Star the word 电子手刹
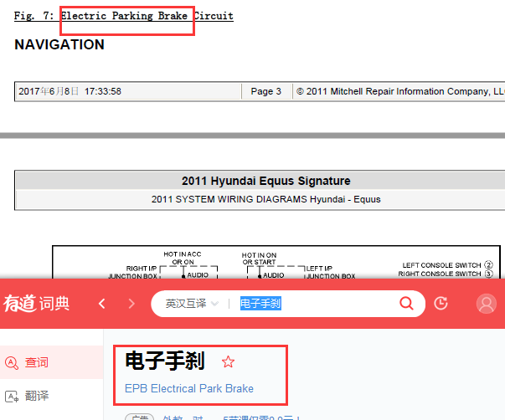Screen dimensions: 505x420 228,361
